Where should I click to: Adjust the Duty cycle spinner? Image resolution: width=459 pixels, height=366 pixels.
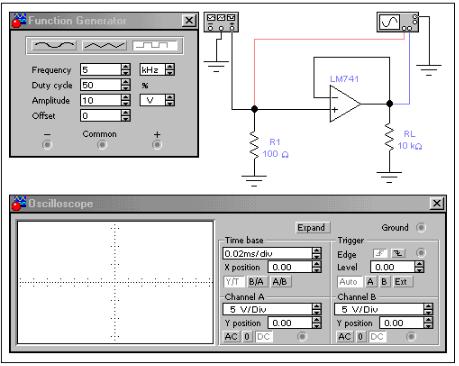tap(125, 85)
